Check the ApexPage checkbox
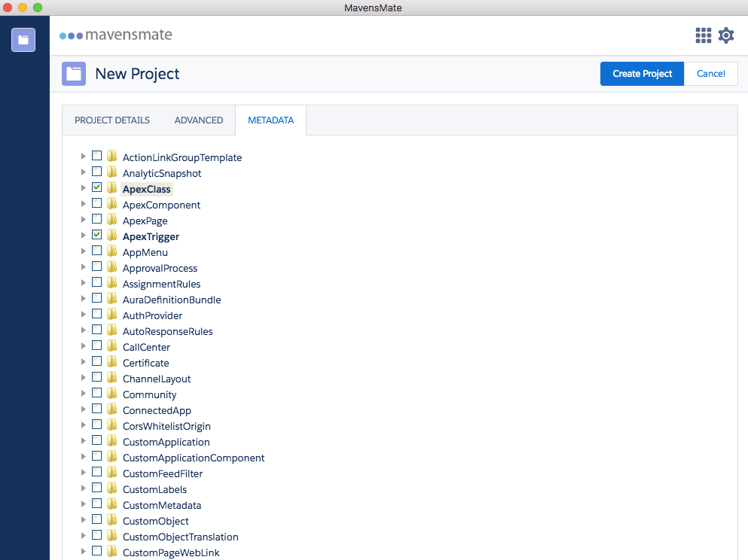748x560 pixels. click(97, 219)
